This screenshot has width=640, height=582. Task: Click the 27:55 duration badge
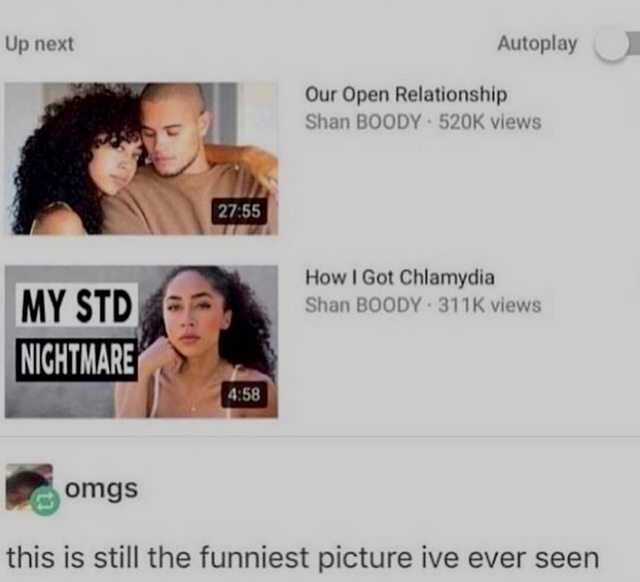[x=239, y=211]
